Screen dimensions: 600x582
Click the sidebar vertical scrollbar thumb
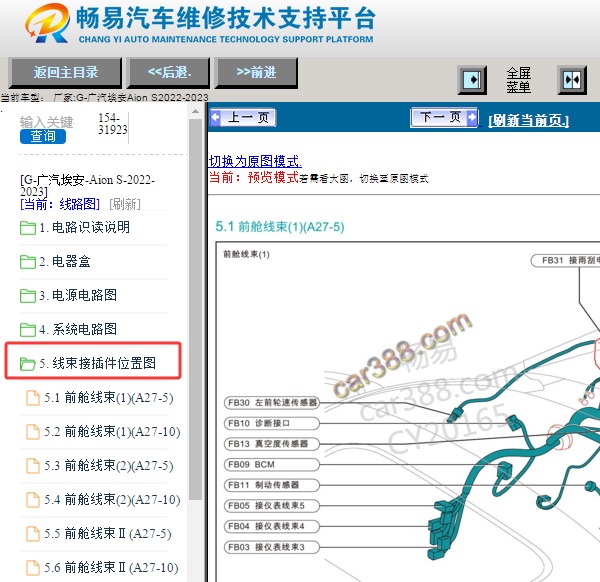196,309
